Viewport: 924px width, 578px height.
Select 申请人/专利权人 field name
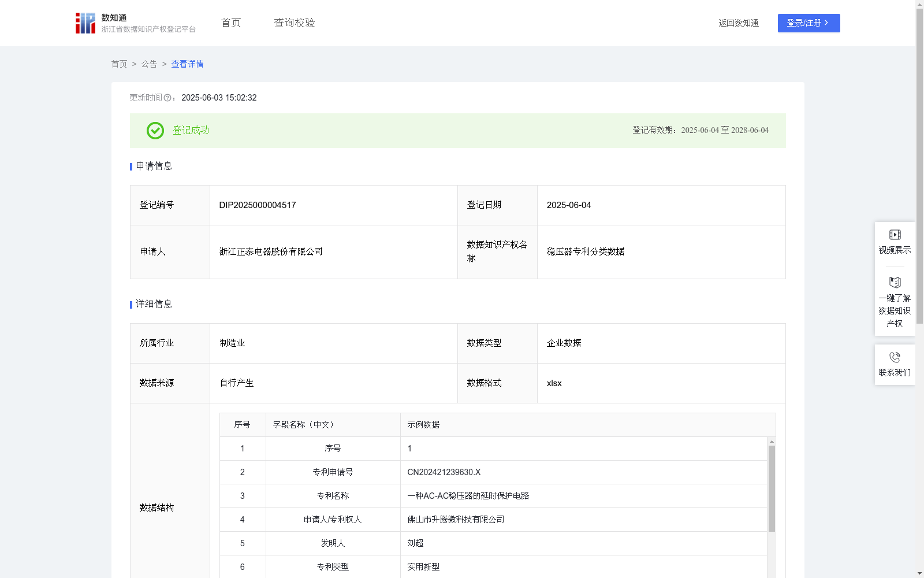[x=333, y=520]
